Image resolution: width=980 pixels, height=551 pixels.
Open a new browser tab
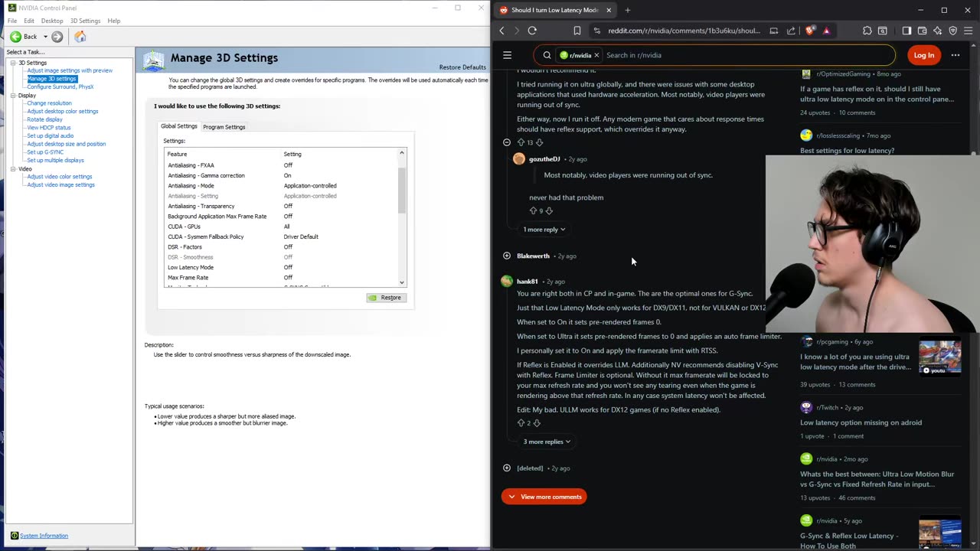[627, 10]
